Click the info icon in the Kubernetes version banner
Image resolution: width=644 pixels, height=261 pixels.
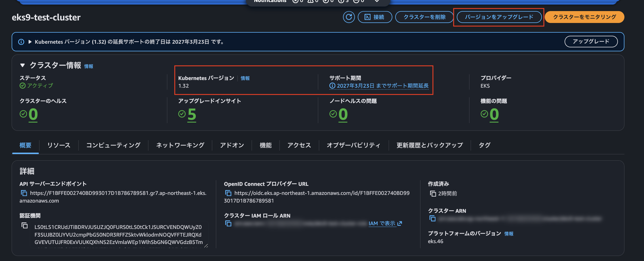21,42
